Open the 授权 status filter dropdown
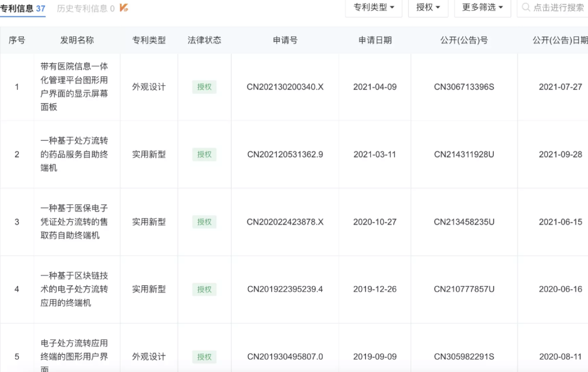Screen dimensions: 588x372 (428, 8)
